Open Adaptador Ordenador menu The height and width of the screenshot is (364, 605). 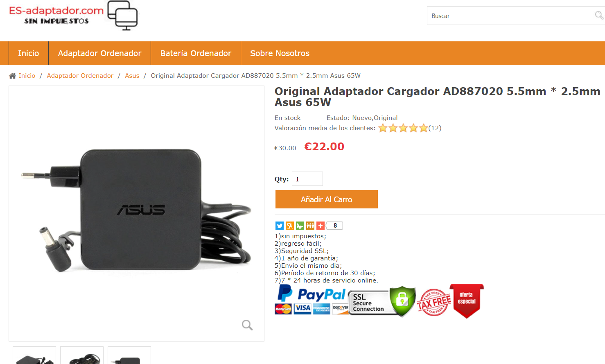(99, 53)
